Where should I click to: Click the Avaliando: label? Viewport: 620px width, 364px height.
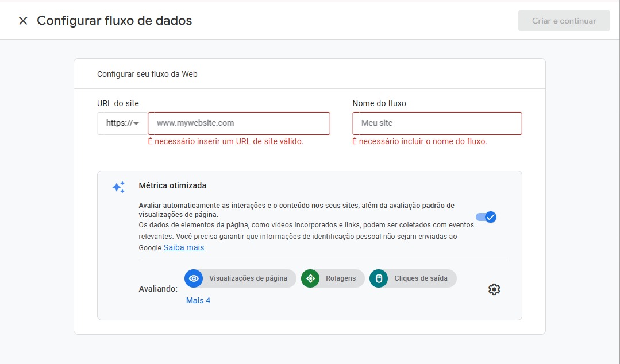click(158, 289)
